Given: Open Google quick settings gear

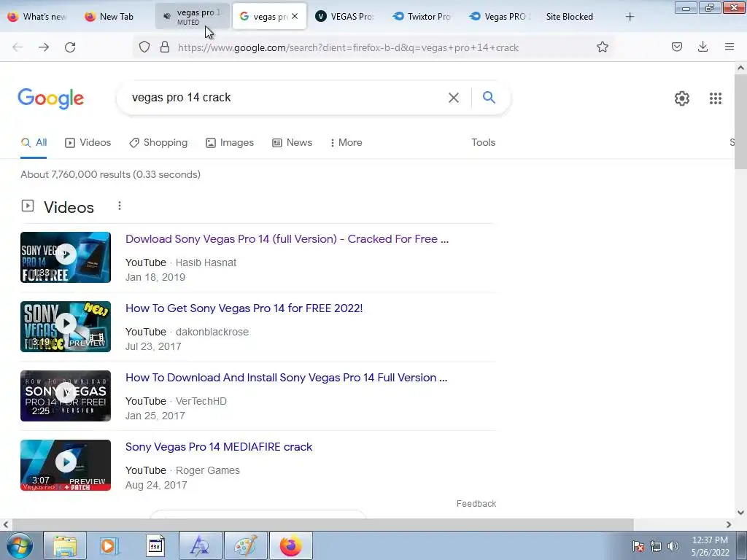Looking at the screenshot, I should click(x=682, y=98).
